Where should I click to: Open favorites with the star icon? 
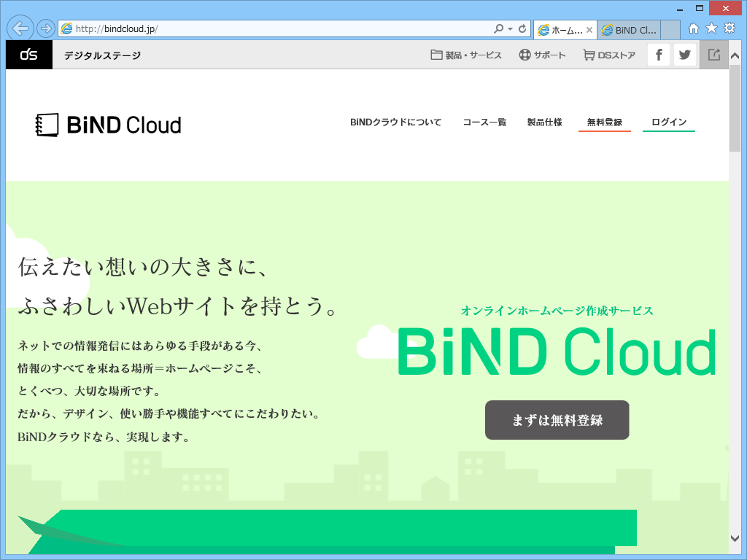pyautogui.click(x=710, y=29)
